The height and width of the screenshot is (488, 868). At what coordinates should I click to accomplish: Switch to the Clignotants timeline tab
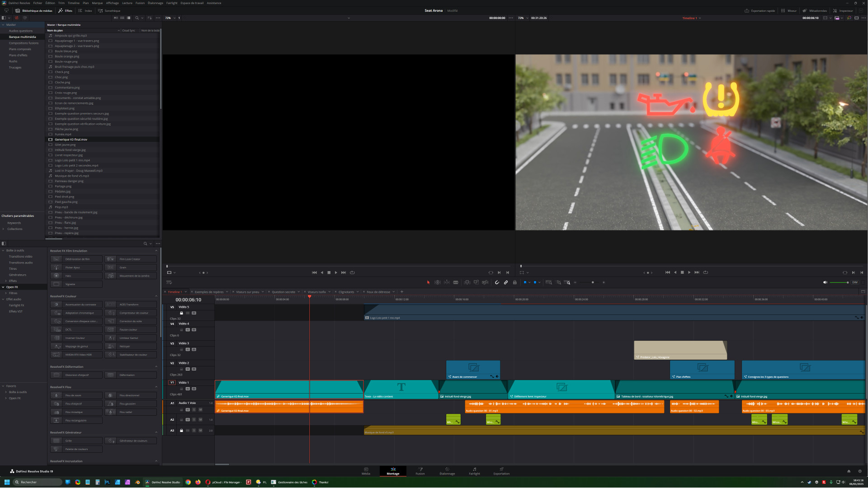pyautogui.click(x=346, y=292)
